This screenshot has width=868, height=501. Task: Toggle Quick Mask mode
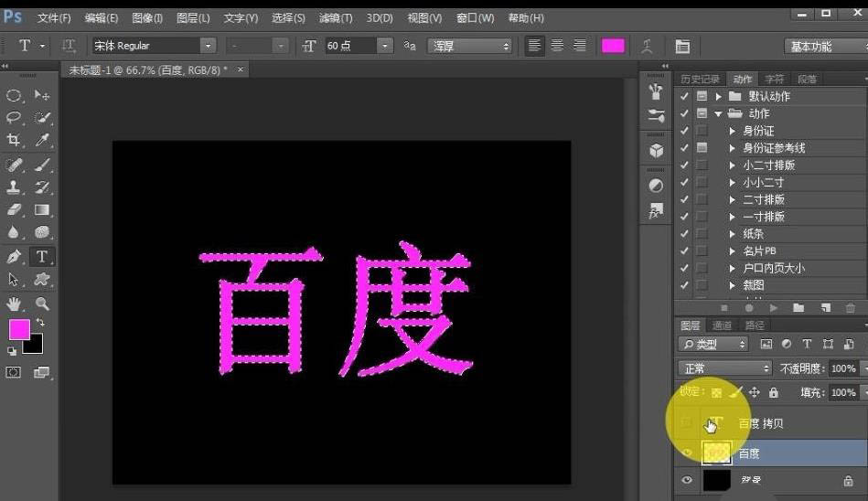(14, 372)
